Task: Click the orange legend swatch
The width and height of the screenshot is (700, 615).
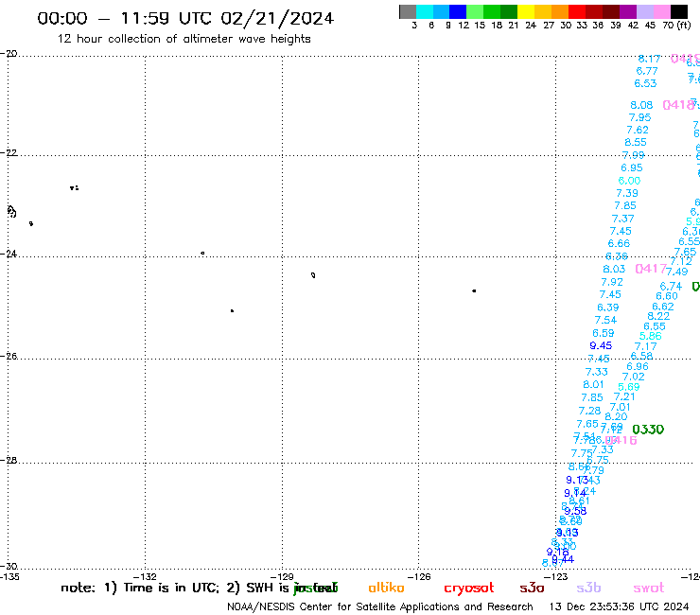Action: pos(560,11)
